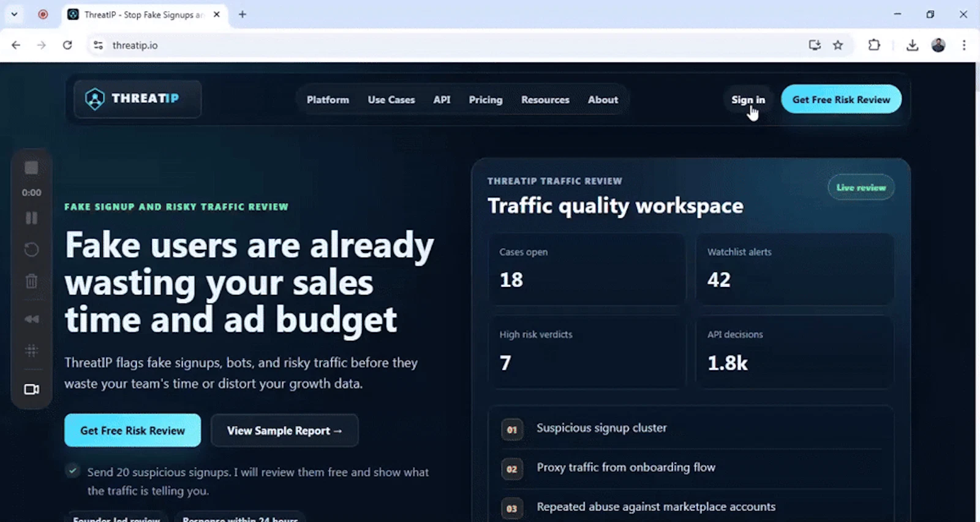This screenshot has width=980, height=522.
Task: Toggle the camera icon in recorder sidebar
Action: pyautogui.click(x=31, y=389)
